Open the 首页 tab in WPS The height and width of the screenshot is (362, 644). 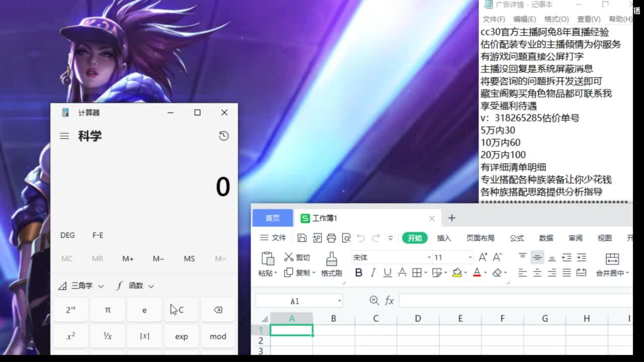(272, 218)
